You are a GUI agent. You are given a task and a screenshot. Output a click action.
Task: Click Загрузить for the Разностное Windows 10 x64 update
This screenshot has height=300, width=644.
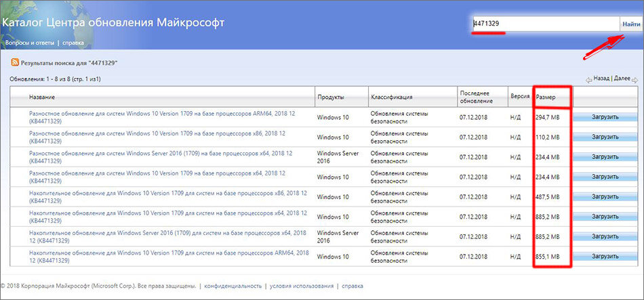click(605, 177)
